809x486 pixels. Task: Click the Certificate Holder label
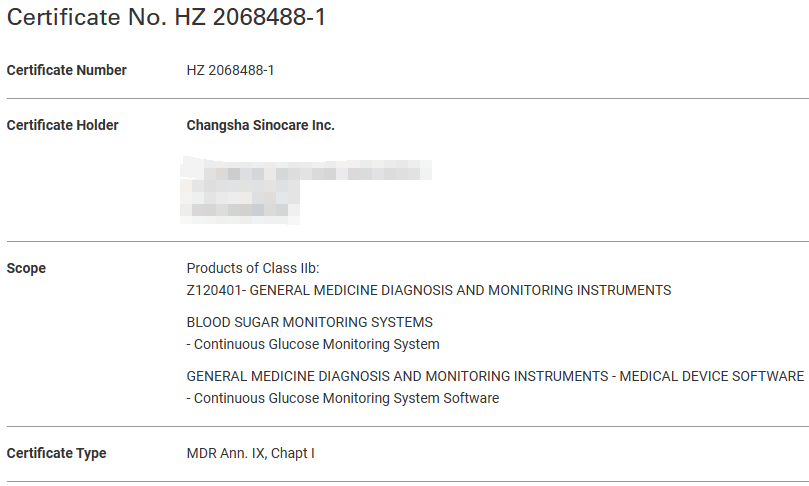[62, 125]
